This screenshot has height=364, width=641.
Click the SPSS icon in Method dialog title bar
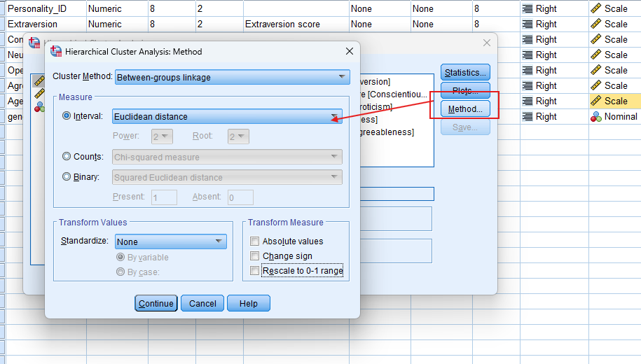57,52
